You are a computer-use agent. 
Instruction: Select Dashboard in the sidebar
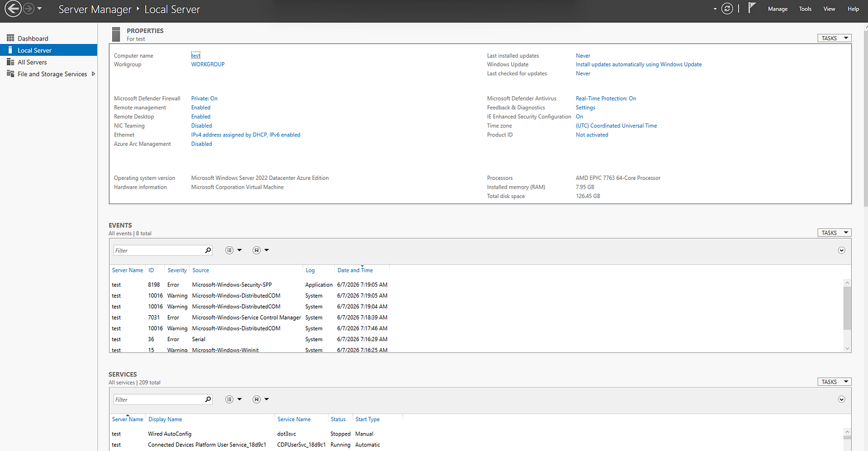tap(48, 38)
